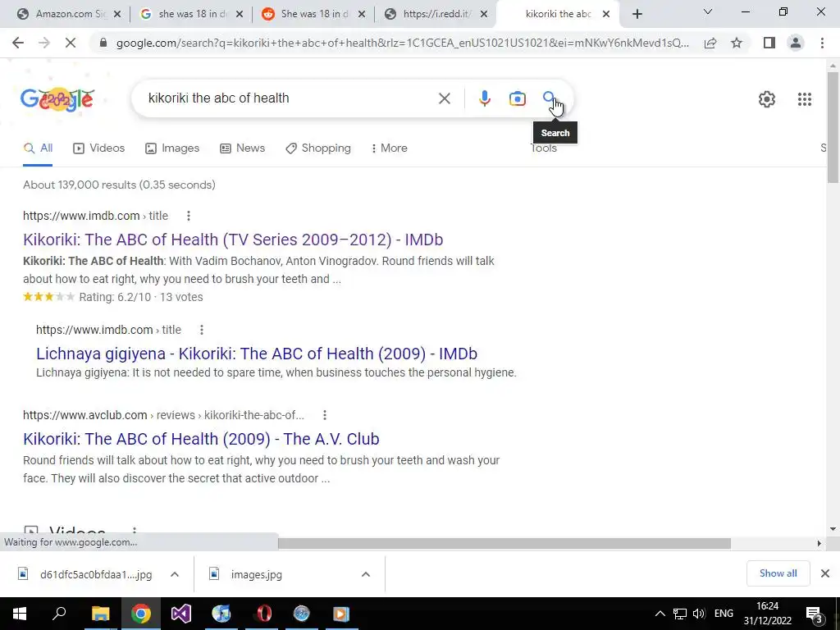Search by image with camera icon

[517, 98]
